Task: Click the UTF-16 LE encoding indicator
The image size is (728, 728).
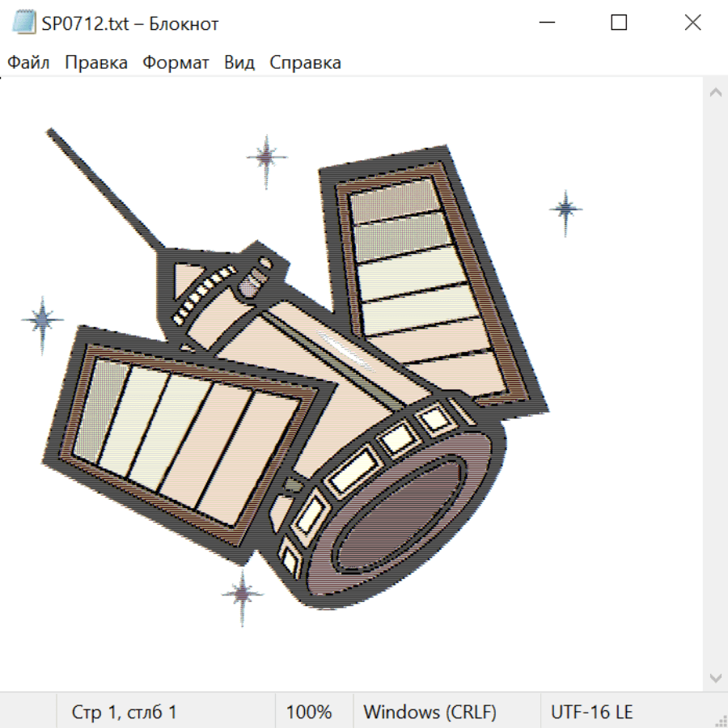Action: point(591,713)
